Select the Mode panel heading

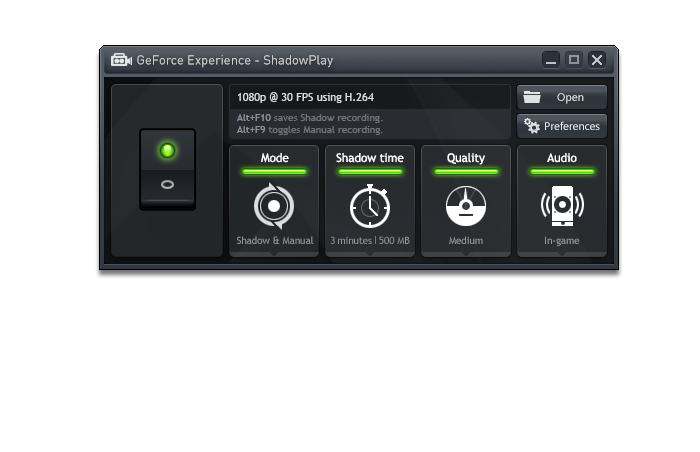click(x=275, y=158)
